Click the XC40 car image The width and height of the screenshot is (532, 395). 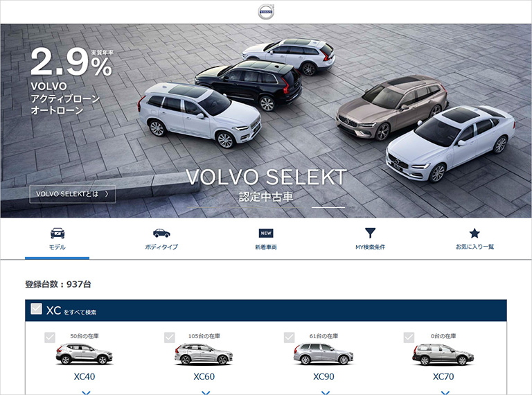[x=84, y=354]
